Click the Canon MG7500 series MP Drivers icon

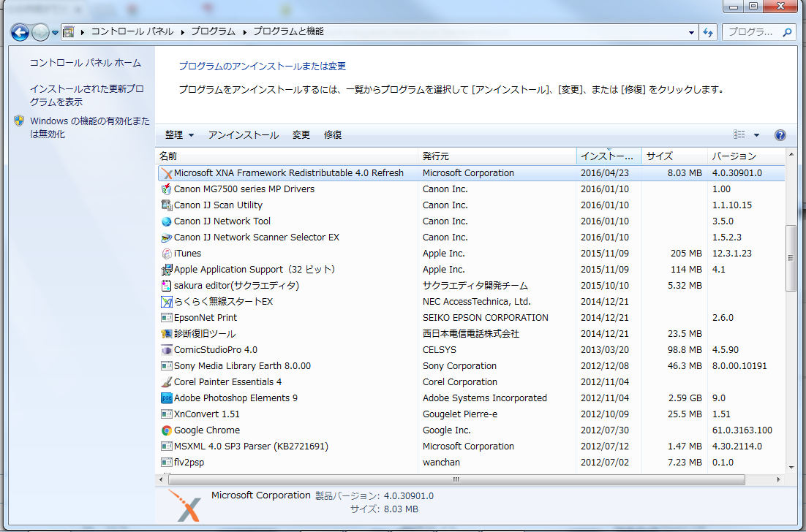167,189
